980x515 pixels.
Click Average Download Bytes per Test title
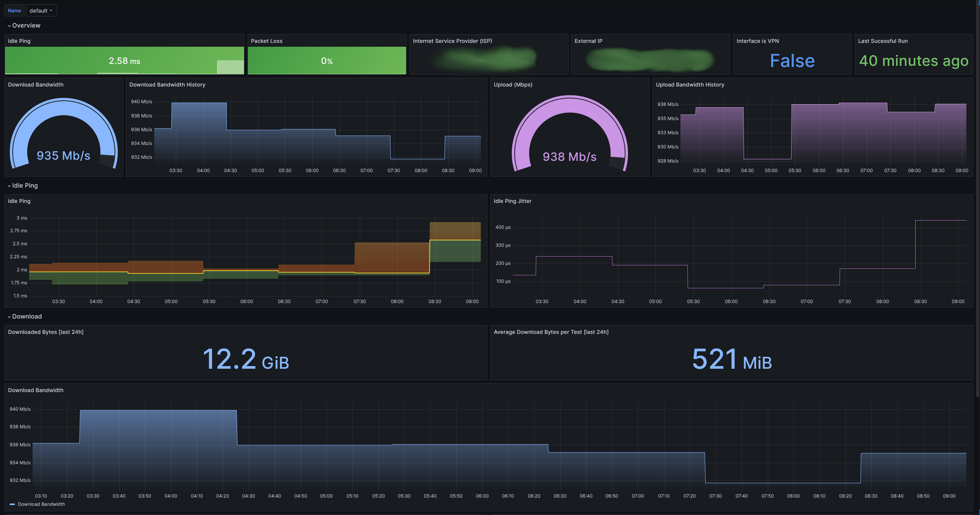click(551, 332)
